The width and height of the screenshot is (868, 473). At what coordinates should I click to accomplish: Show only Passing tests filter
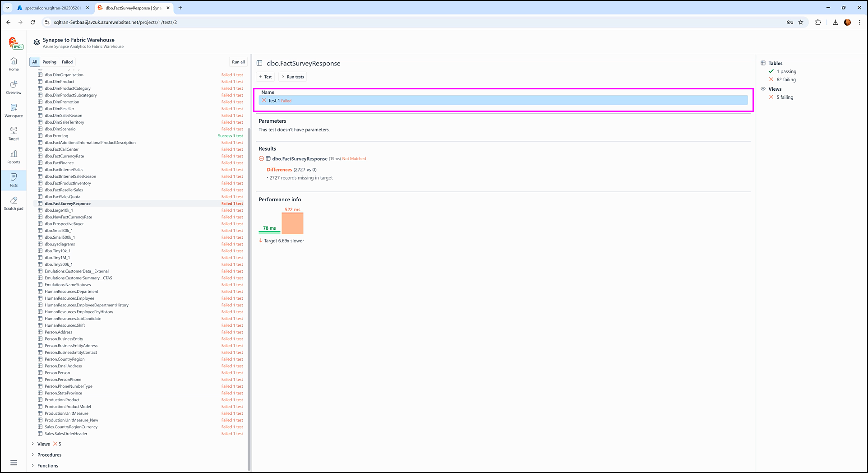point(49,62)
